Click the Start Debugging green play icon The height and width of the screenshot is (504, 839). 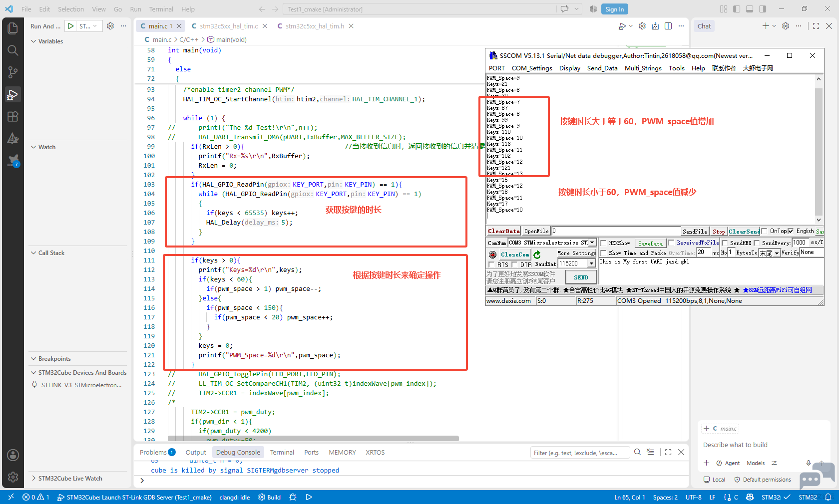coord(71,26)
